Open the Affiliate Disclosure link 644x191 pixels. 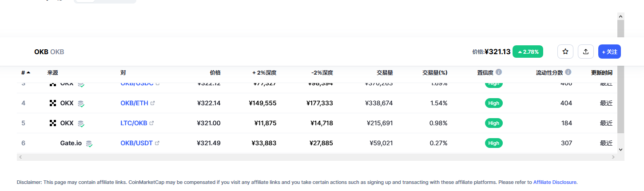pyautogui.click(x=555, y=182)
